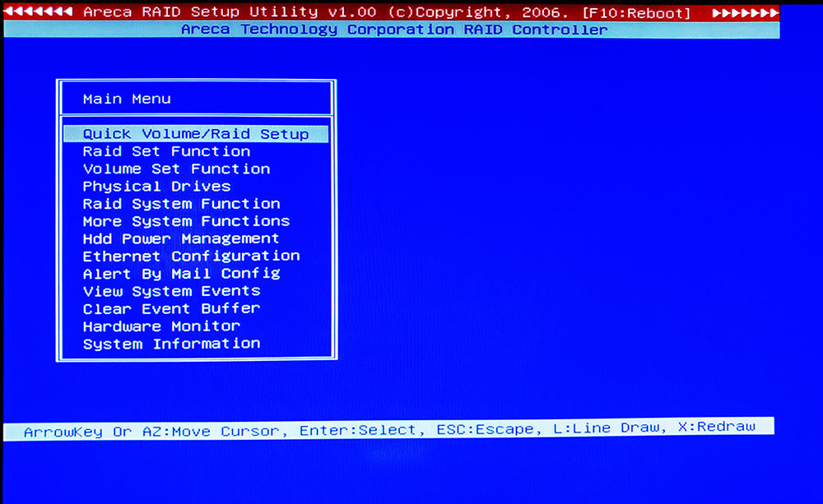The height and width of the screenshot is (504, 823).
Task: Open Volume Set Function
Action: [176, 169]
